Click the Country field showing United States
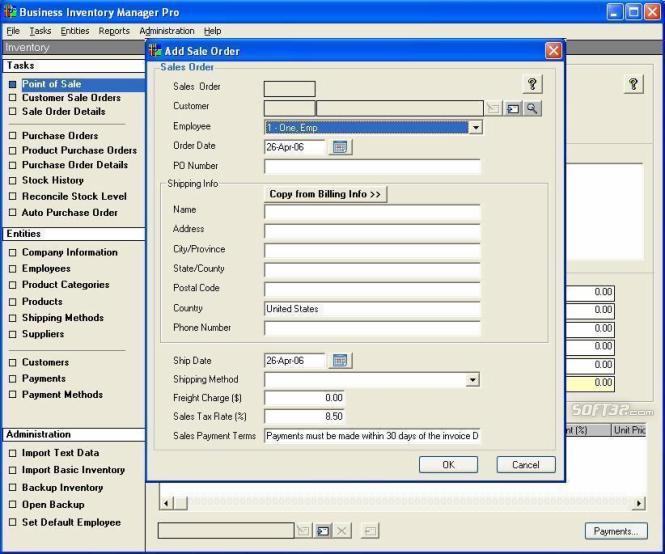 [x=372, y=309]
